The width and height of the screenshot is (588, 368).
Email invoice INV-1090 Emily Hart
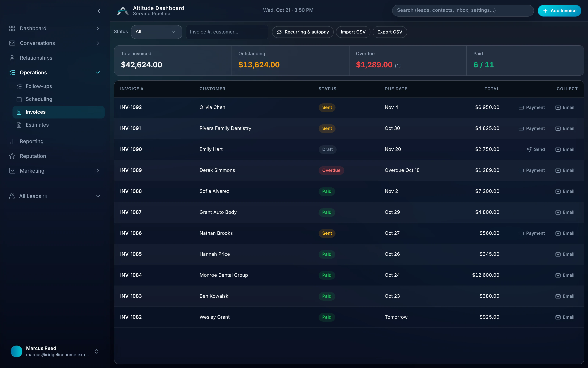pyautogui.click(x=565, y=149)
